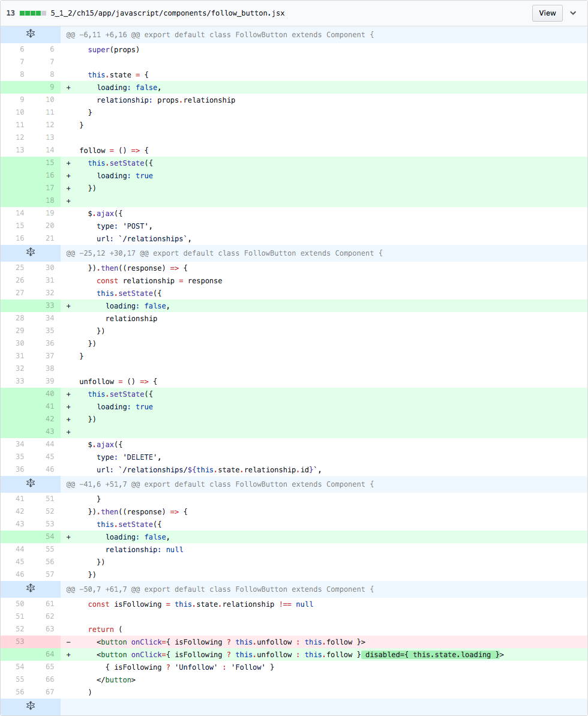
Task: Click the 'const isFollowing' declaration line
Action: (x=201, y=604)
